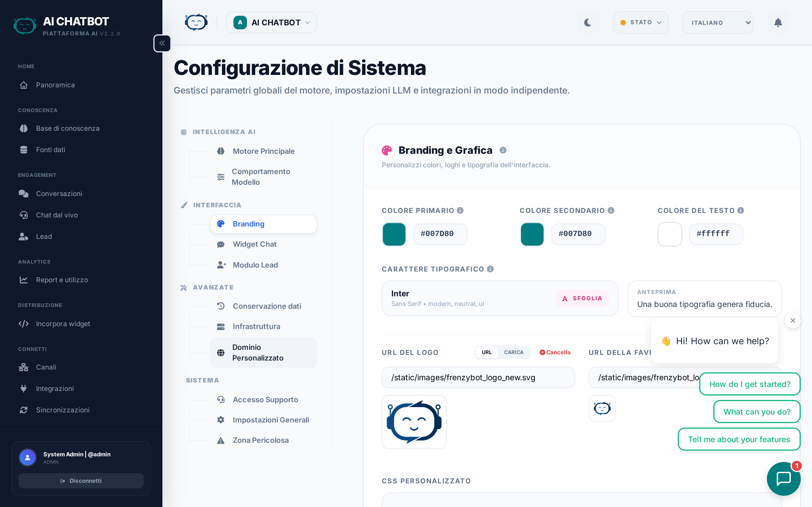
Task: Open the Italiano language dropdown
Action: click(717, 23)
